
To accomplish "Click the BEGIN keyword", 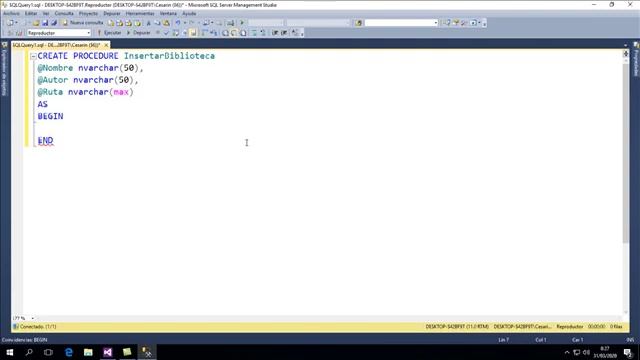I will pos(50,116).
